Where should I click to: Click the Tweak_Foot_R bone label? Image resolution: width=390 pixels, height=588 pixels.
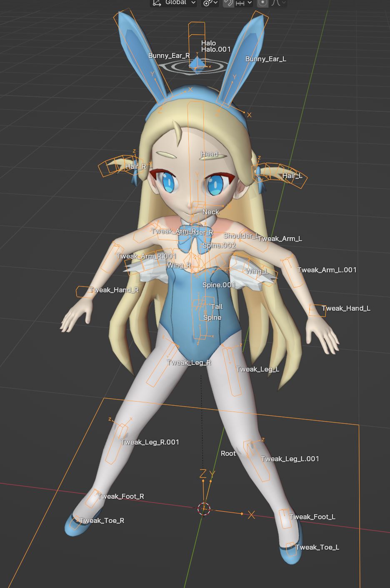point(120,496)
